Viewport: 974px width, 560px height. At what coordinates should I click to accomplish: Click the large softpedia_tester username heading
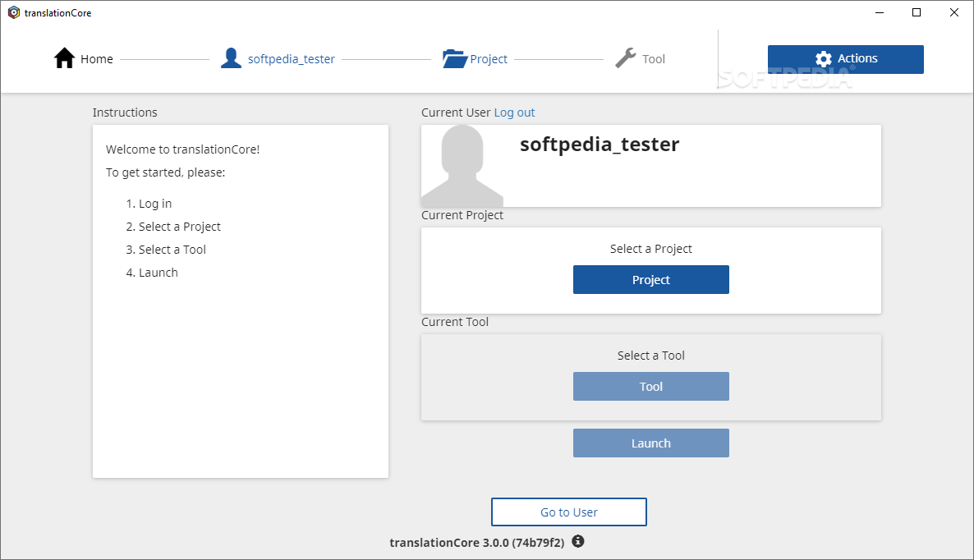pyautogui.click(x=600, y=144)
